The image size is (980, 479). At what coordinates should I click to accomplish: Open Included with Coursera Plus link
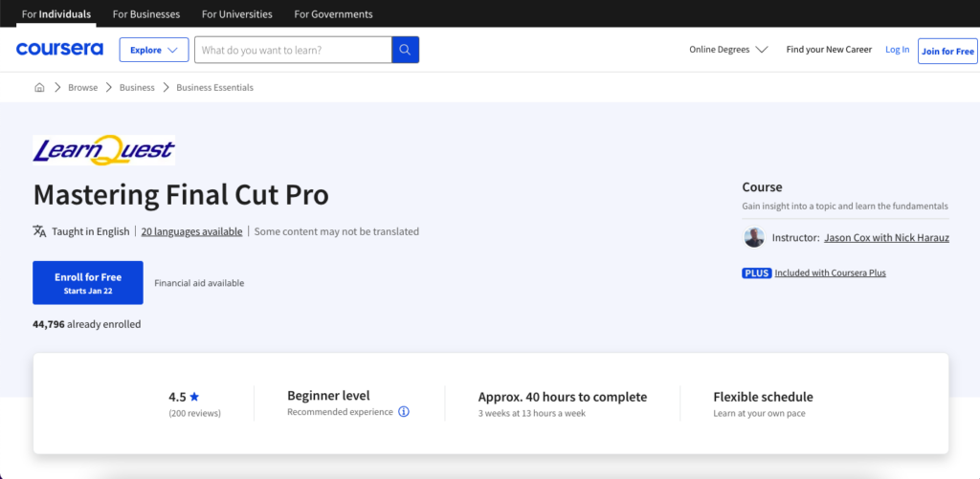click(x=830, y=272)
